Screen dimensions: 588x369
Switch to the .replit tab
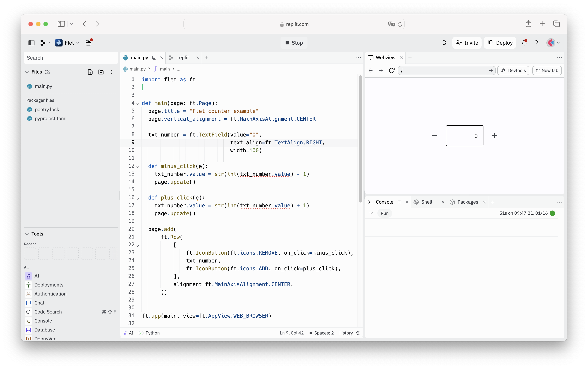[x=182, y=58]
